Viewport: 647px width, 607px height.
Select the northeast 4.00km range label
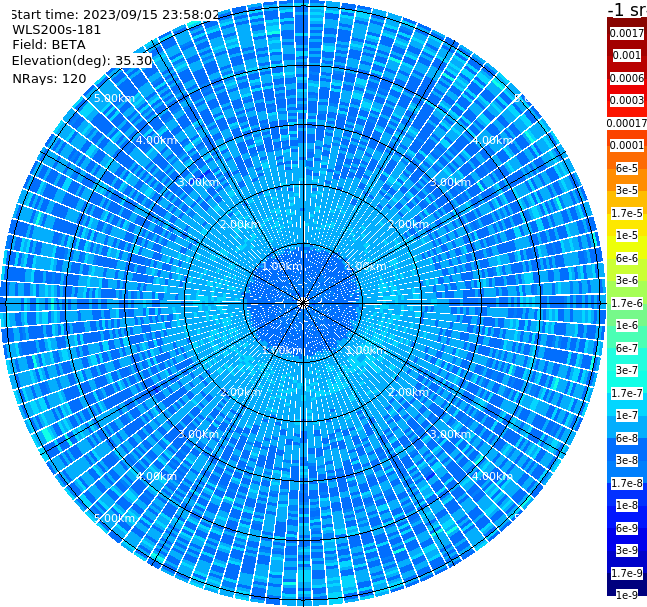[x=492, y=140]
